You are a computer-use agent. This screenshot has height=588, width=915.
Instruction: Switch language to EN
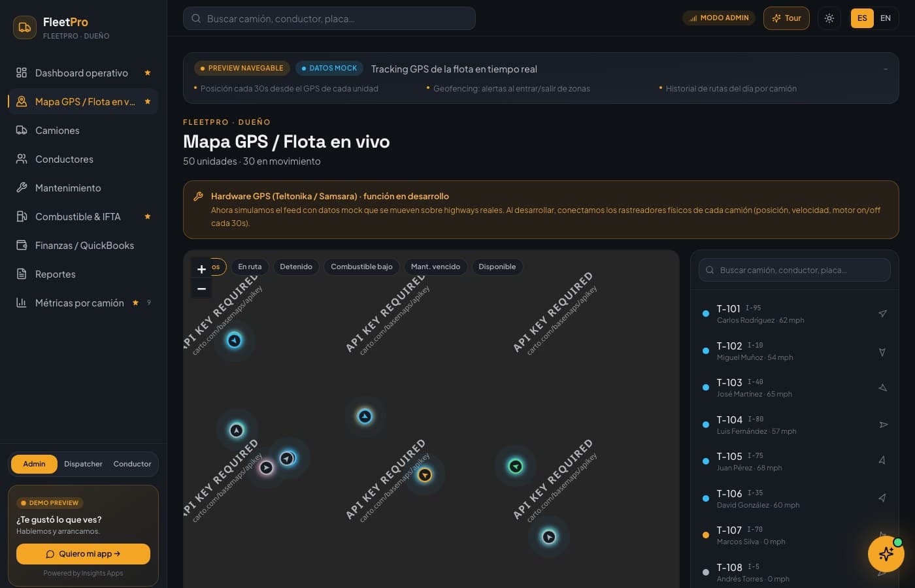click(x=886, y=18)
